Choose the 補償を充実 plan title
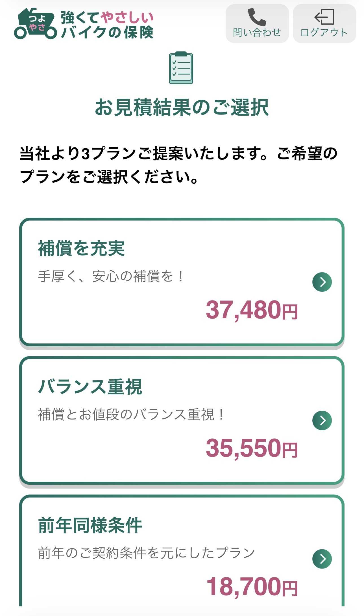This screenshot has width=364, height=616. click(81, 248)
